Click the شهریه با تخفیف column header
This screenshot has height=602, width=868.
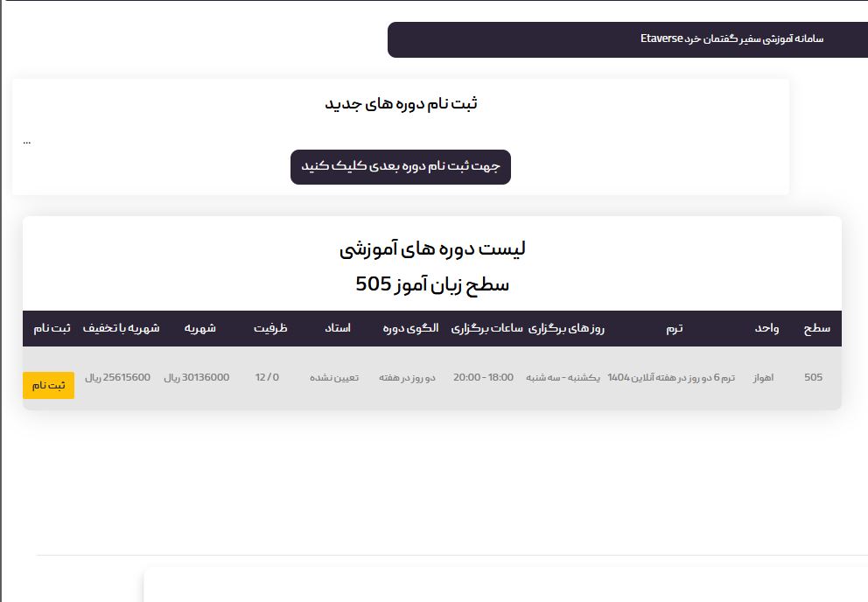[121, 328]
